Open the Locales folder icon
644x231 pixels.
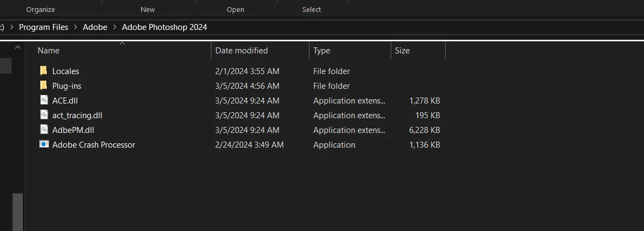click(44, 71)
